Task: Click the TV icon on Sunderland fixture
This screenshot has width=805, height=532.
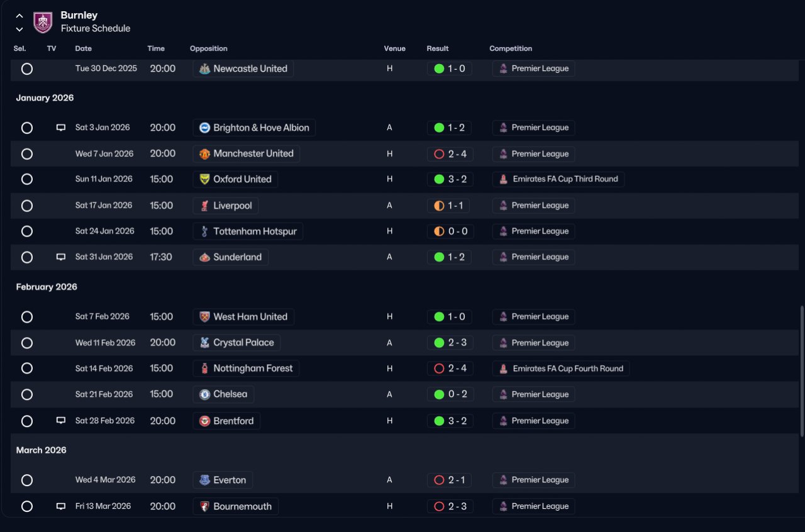Action: pyautogui.click(x=61, y=257)
